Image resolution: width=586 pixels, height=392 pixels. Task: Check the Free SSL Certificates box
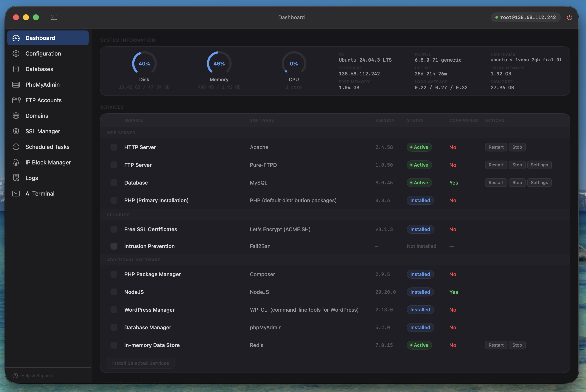click(114, 229)
